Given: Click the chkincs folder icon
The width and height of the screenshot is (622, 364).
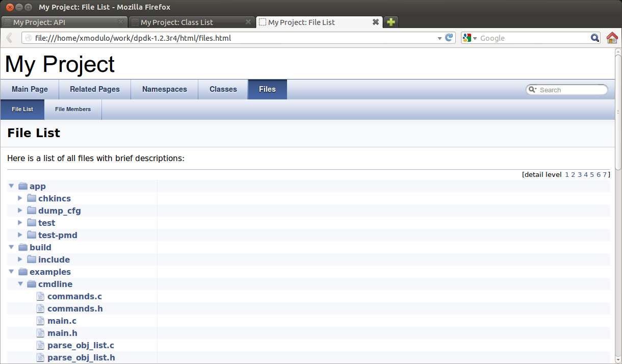Looking at the screenshot, I should pos(32,198).
